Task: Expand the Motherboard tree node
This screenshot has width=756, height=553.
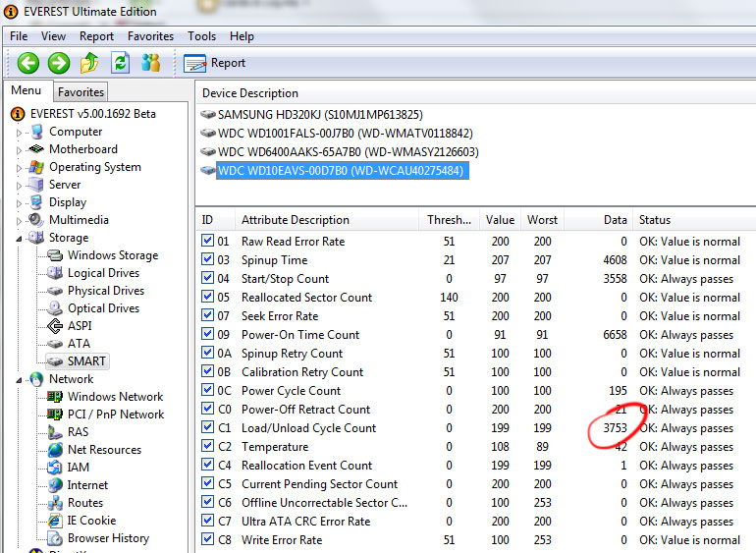Action: [x=19, y=150]
